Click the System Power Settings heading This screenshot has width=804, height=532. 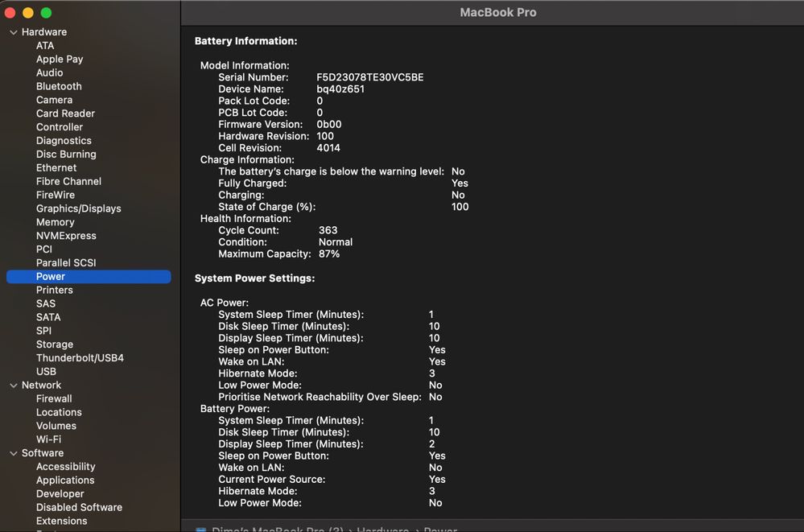[x=255, y=278]
